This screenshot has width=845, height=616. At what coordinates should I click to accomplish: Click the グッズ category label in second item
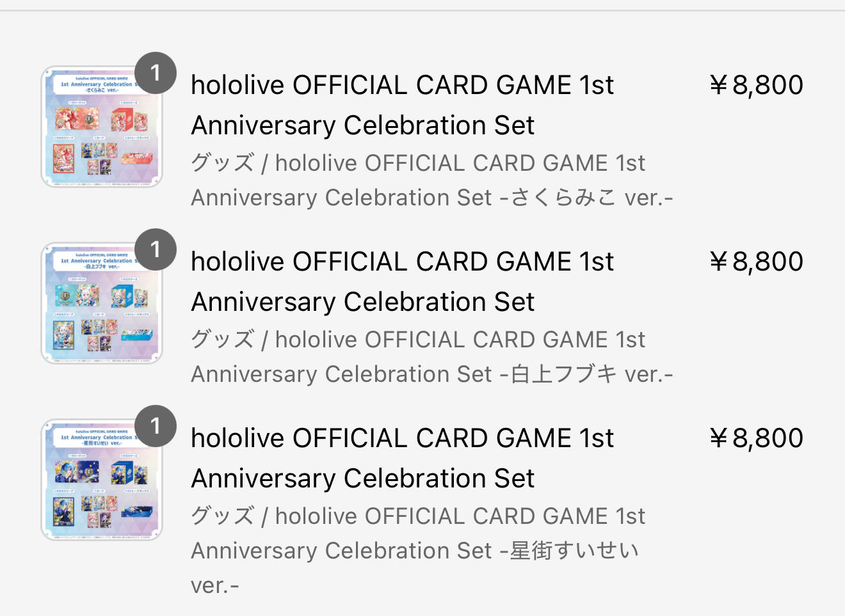click(x=223, y=340)
